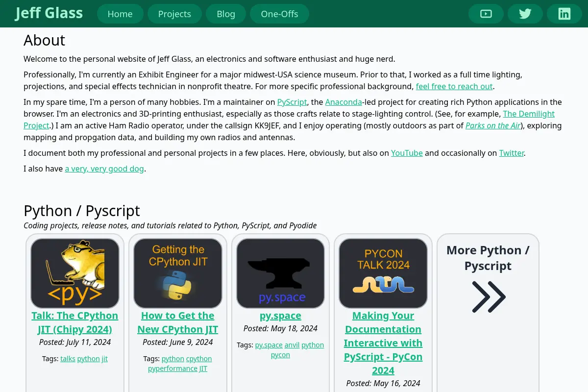Open the py.space anvil thumbnail
The width and height of the screenshot is (588, 392).
280,273
